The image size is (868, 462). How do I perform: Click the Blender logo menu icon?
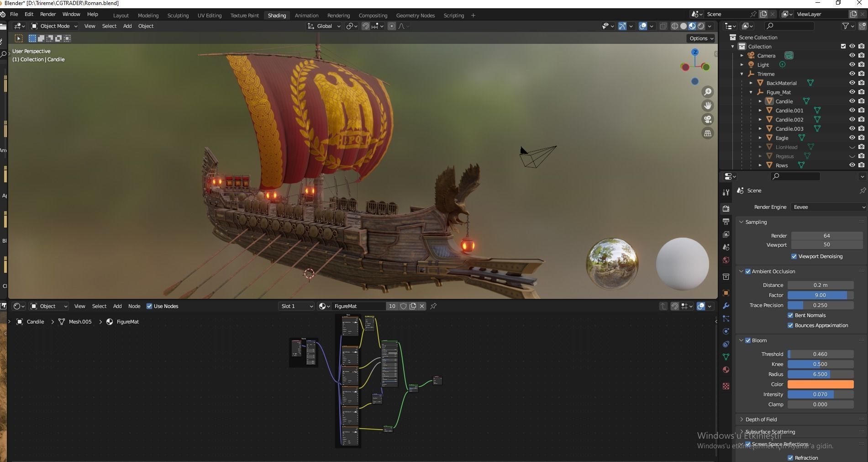3,15
